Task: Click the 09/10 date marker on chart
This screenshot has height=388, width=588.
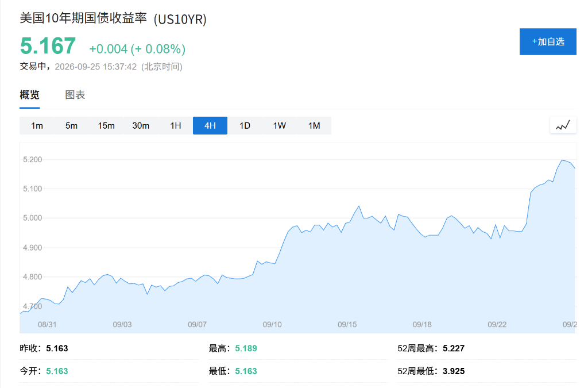Action: [x=272, y=324]
